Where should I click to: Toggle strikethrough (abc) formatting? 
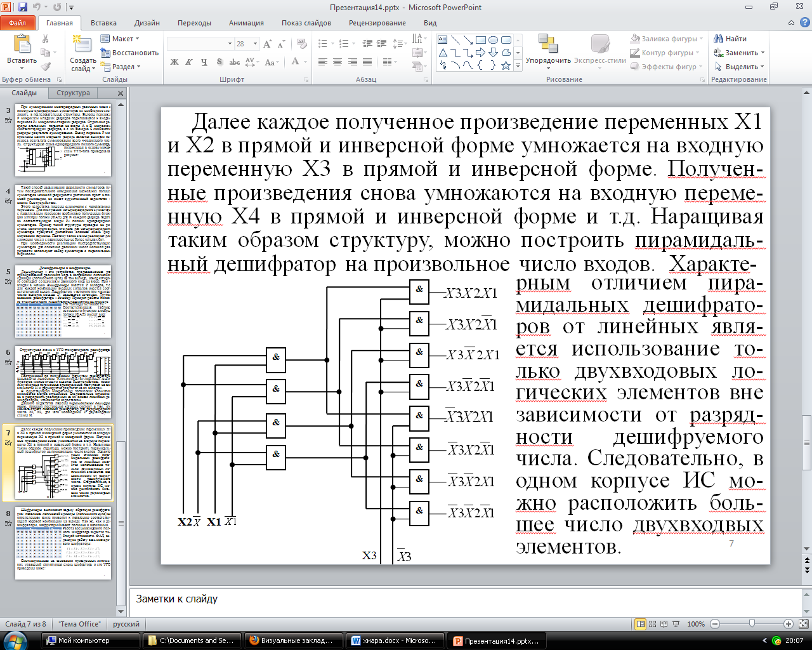point(235,62)
